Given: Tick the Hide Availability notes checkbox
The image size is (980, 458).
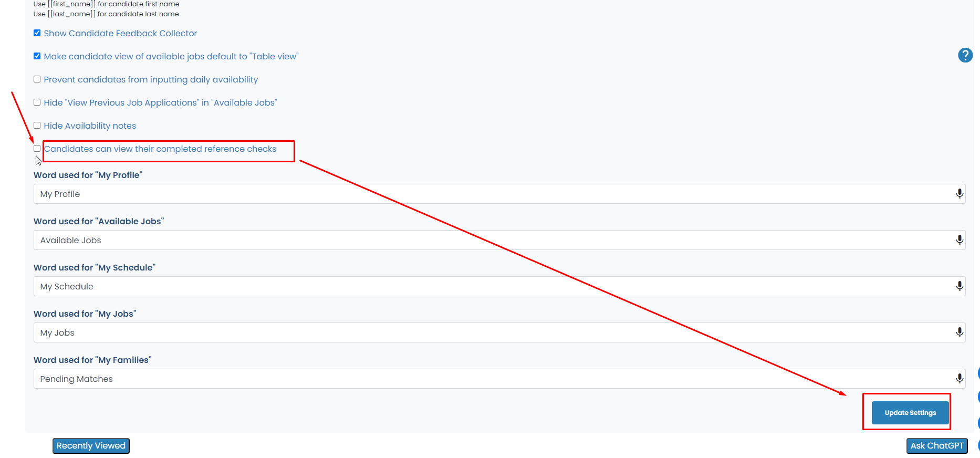Looking at the screenshot, I should click(37, 126).
